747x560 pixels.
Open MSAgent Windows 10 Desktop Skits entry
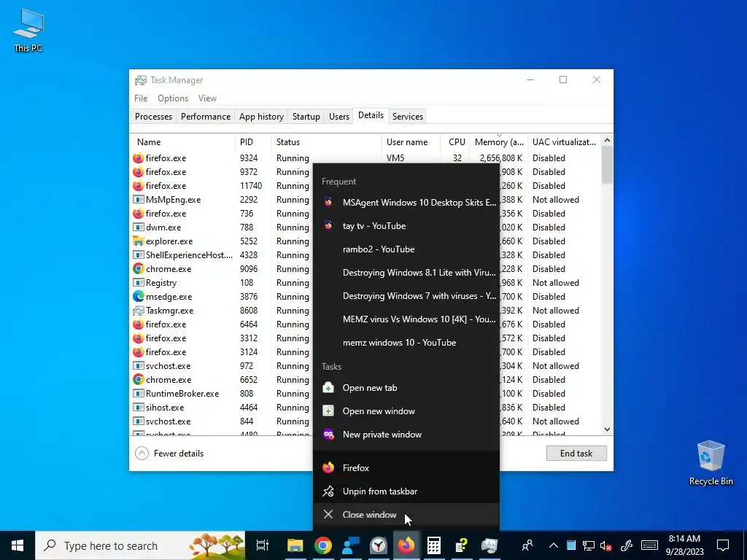(406, 203)
